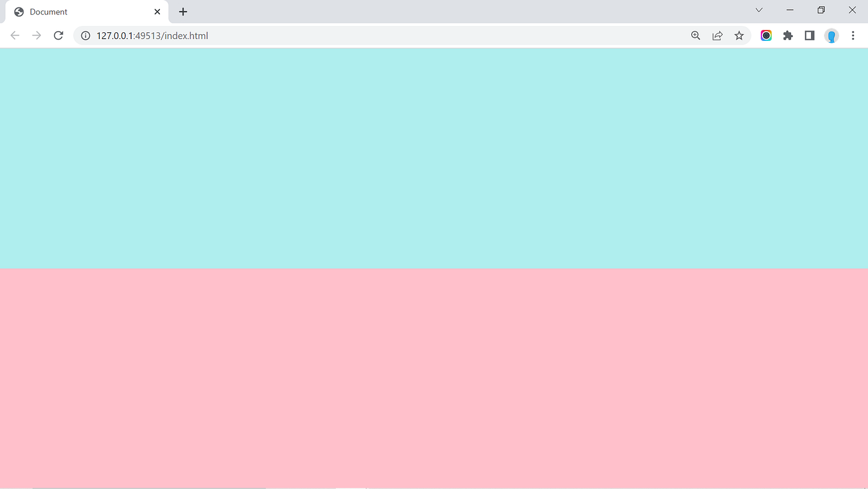Close the Document tab
The image size is (868, 489).
[x=157, y=11]
